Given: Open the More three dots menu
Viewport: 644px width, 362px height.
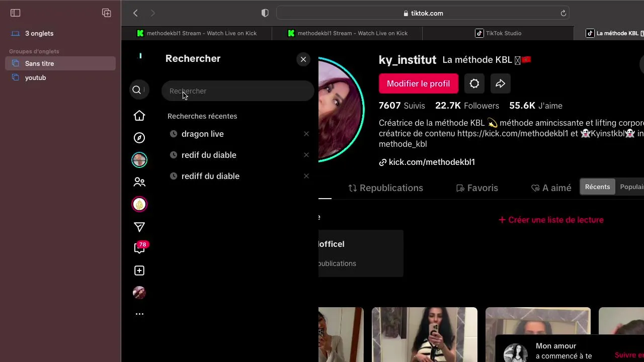Looking at the screenshot, I should click(x=139, y=314).
